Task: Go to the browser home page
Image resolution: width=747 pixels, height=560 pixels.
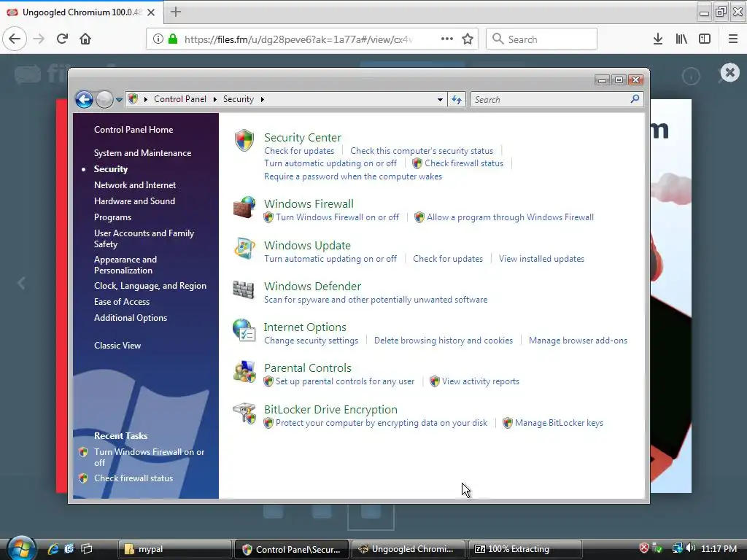Action: 85,39
